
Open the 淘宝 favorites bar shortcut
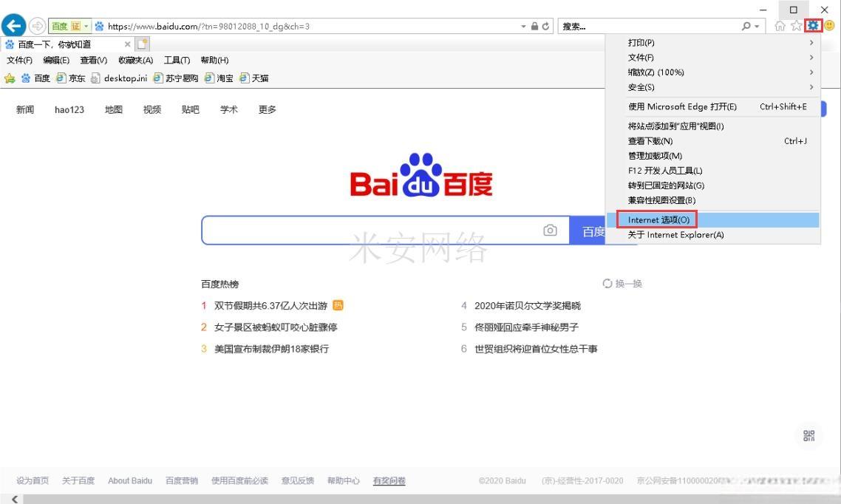[x=219, y=78]
